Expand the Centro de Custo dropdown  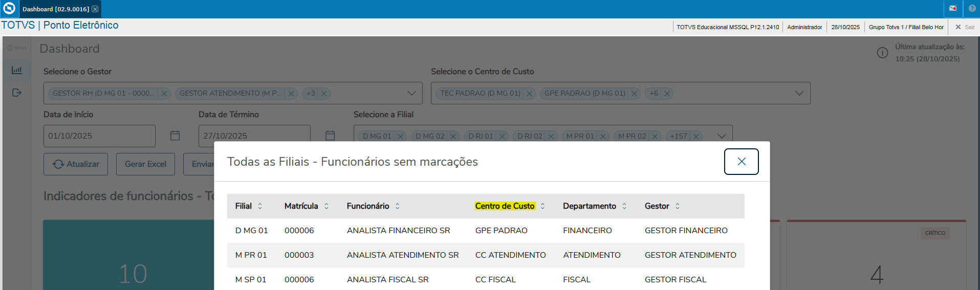[x=799, y=93]
